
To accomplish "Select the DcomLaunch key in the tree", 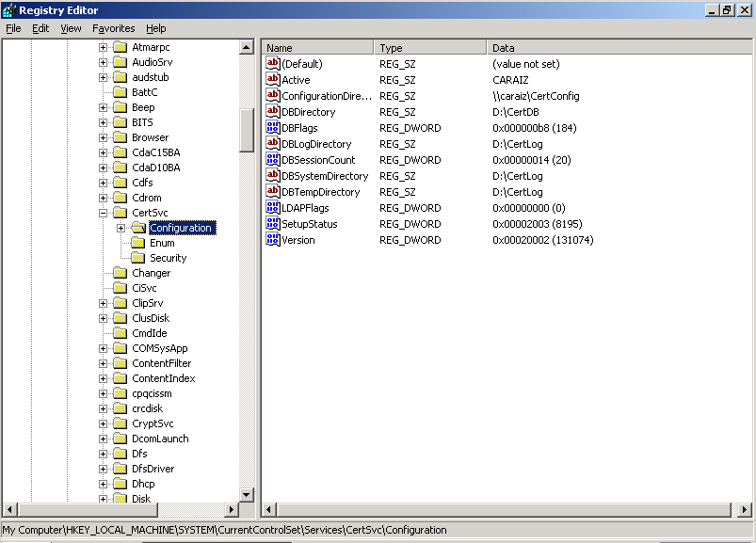I will pos(160,439).
